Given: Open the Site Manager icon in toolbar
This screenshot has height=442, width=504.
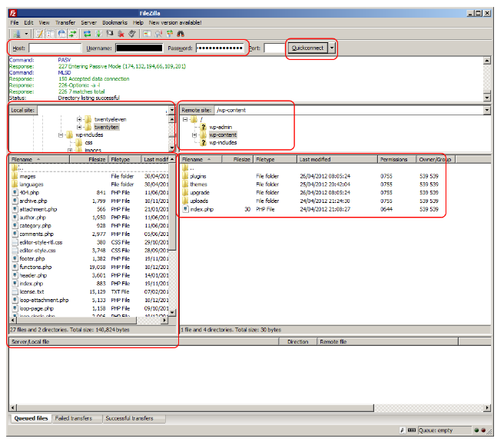Looking at the screenshot, I should (16, 34).
